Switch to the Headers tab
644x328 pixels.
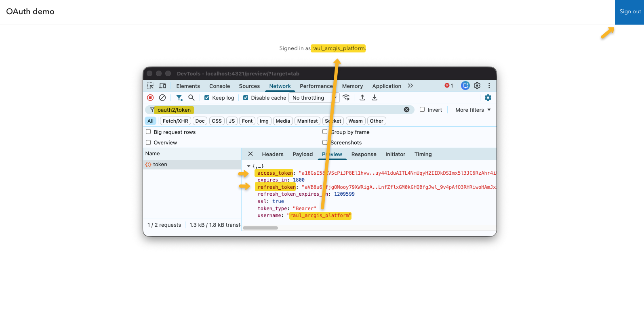tap(273, 154)
